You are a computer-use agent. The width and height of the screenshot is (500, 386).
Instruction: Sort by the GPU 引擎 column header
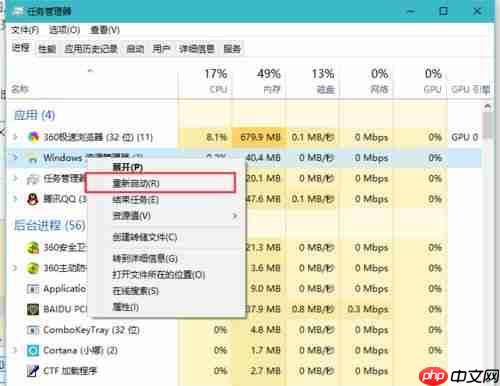click(x=470, y=89)
